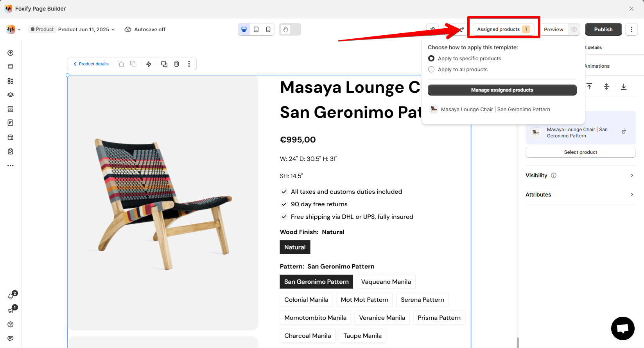Click Manage assigned products button
Screen dimensions: 644x348
coord(502,90)
